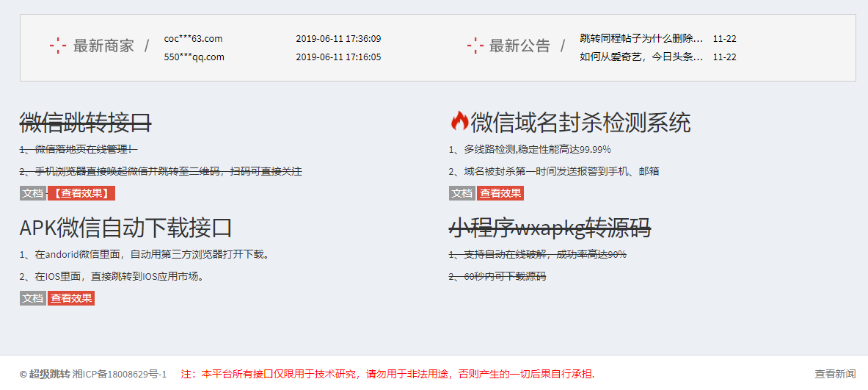
Task: Open the announcement 跳转同程帖子为什么删除
Action: pyautogui.click(x=641, y=38)
